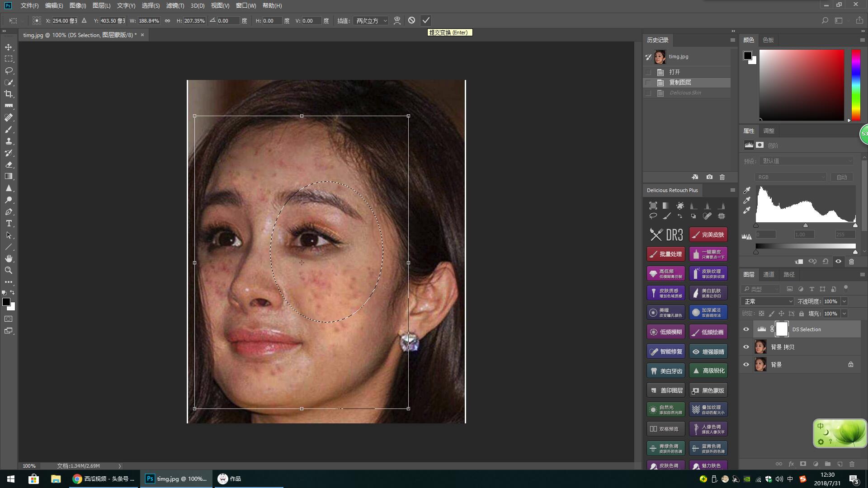This screenshot has height=488, width=868.
Task: Switch to warp mode icon in options bar
Action: 397,20
